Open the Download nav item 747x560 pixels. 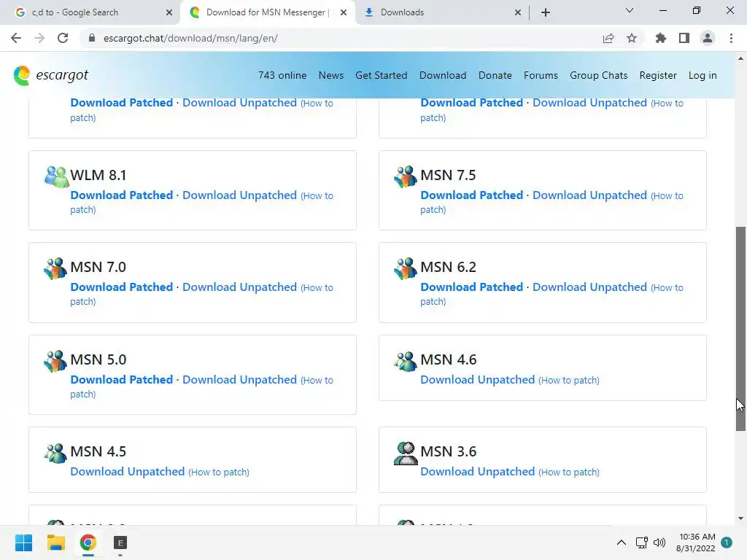pyautogui.click(x=443, y=75)
